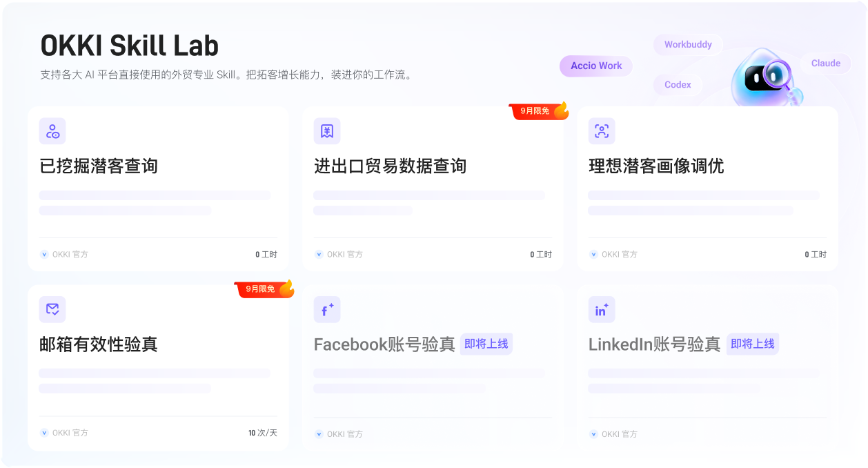Open the 理想潜客画像调优 skill title

tap(656, 166)
